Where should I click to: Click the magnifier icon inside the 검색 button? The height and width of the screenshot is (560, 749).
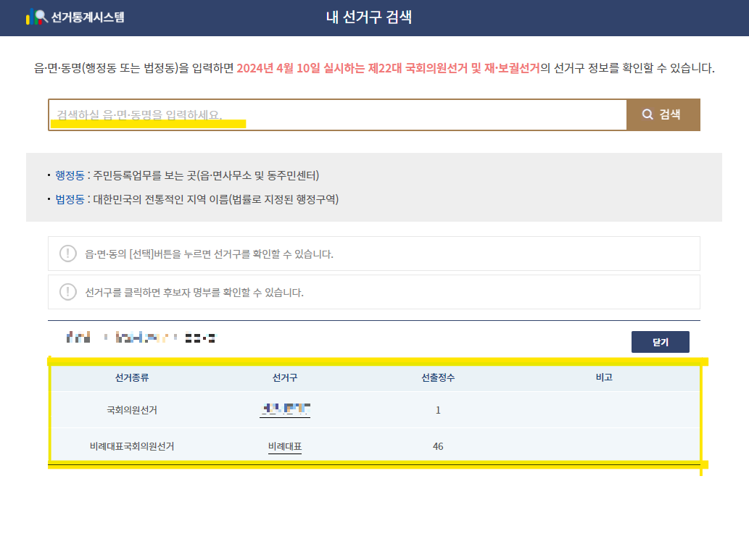647,114
